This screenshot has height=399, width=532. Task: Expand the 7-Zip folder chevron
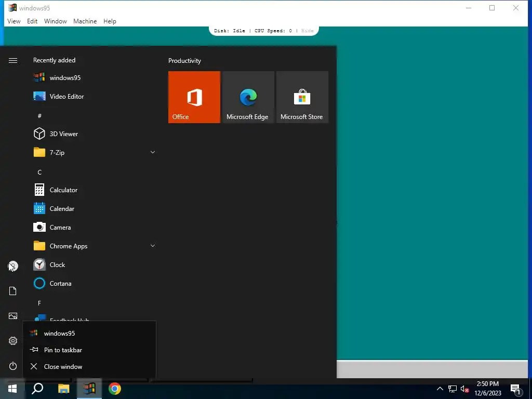click(153, 152)
